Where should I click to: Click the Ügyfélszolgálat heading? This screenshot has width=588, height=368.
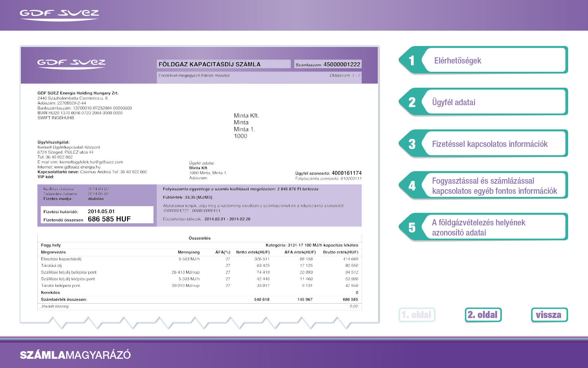(54, 142)
